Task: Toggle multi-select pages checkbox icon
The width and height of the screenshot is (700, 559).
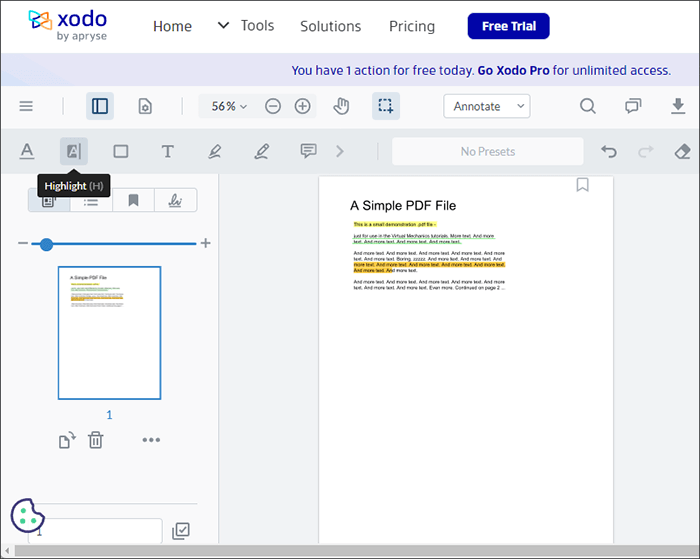Action: coord(181,531)
